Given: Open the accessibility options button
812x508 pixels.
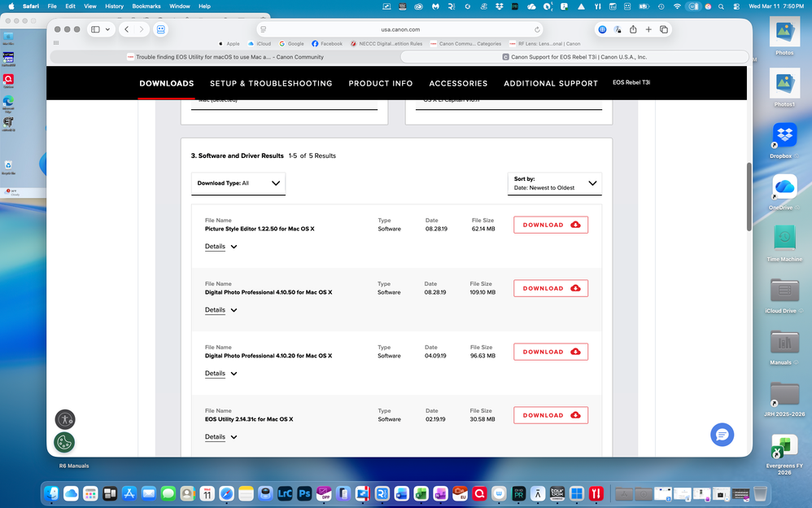Looking at the screenshot, I should coord(65,419).
